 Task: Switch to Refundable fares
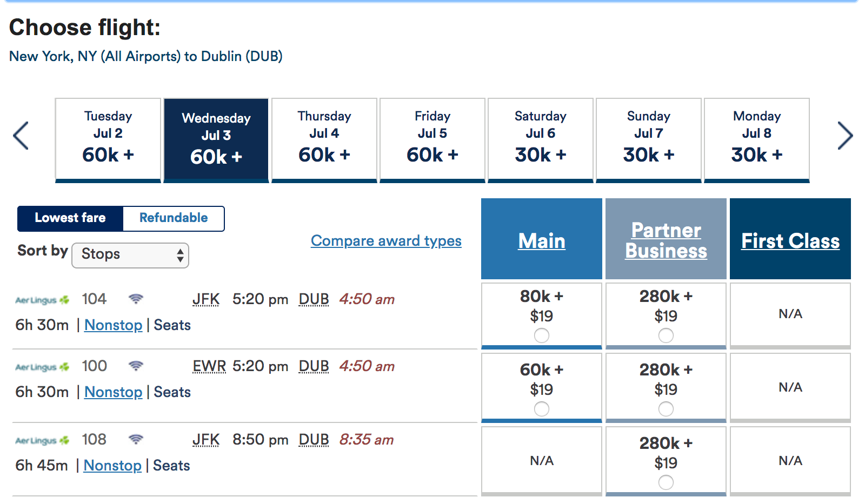(174, 218)
